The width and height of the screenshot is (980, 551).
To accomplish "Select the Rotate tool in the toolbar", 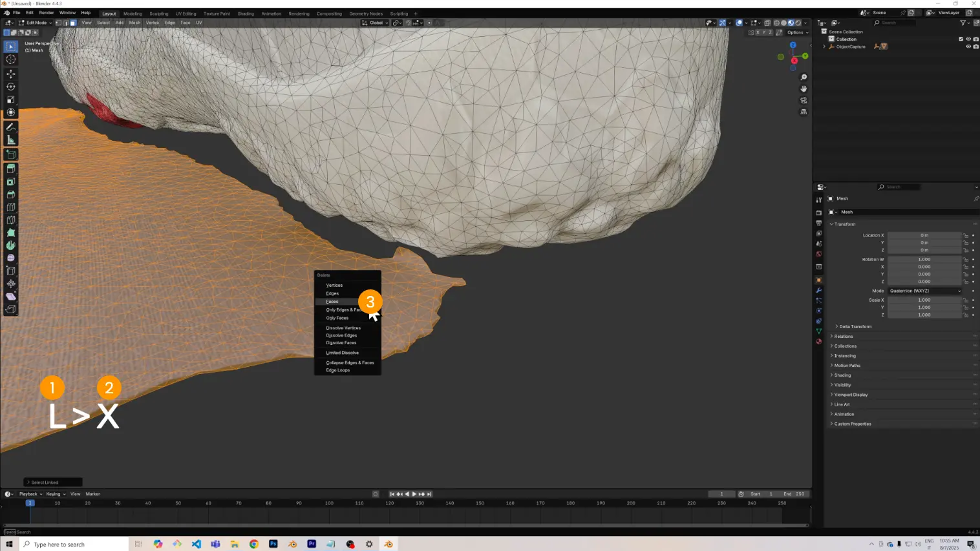I will [11, 87].
